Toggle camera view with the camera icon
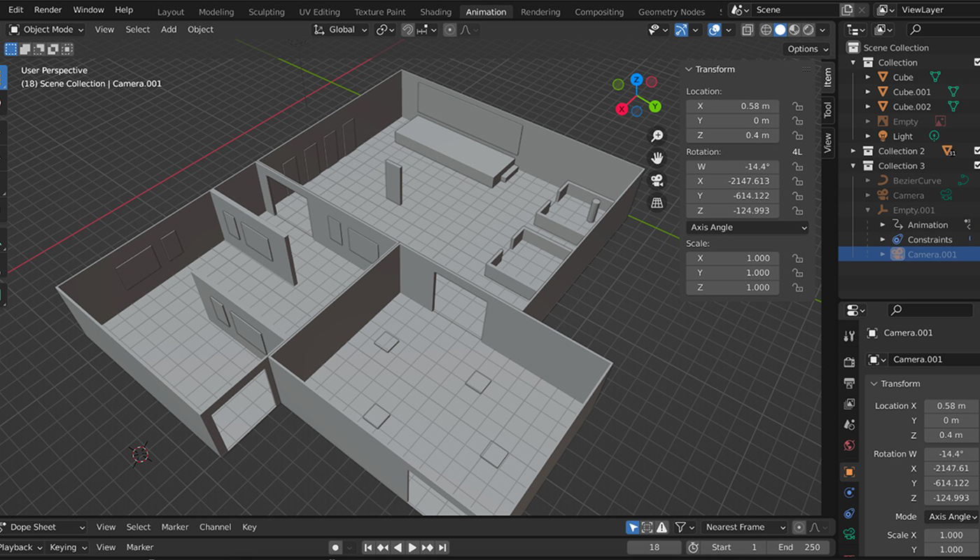The width and height of the screenshot is (980, 560). 657,181
